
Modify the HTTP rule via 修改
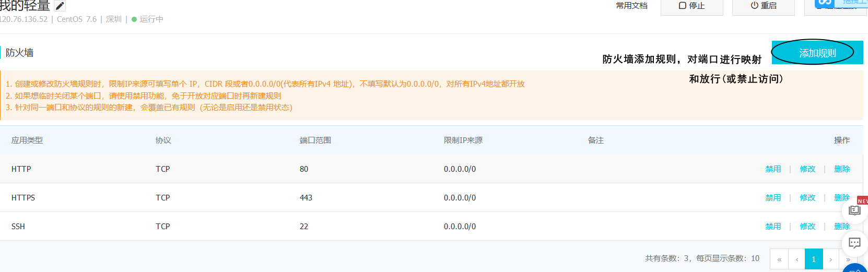pyautogui.click(x=807, y=169)
